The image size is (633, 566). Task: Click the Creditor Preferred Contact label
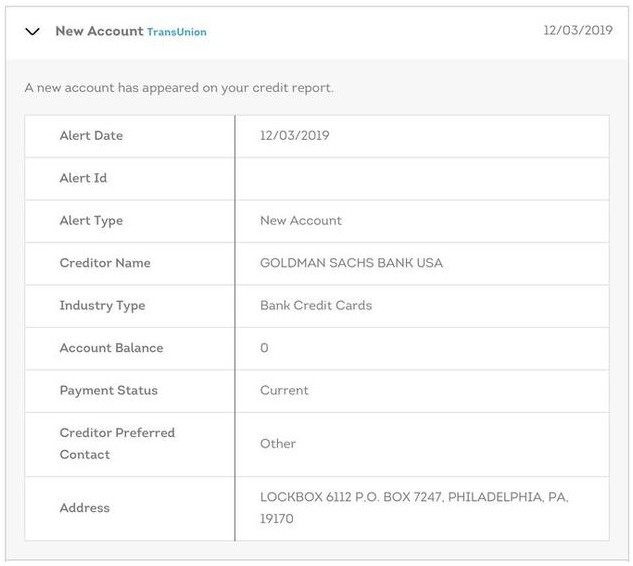pyautogui.click(x=117, y=444)
